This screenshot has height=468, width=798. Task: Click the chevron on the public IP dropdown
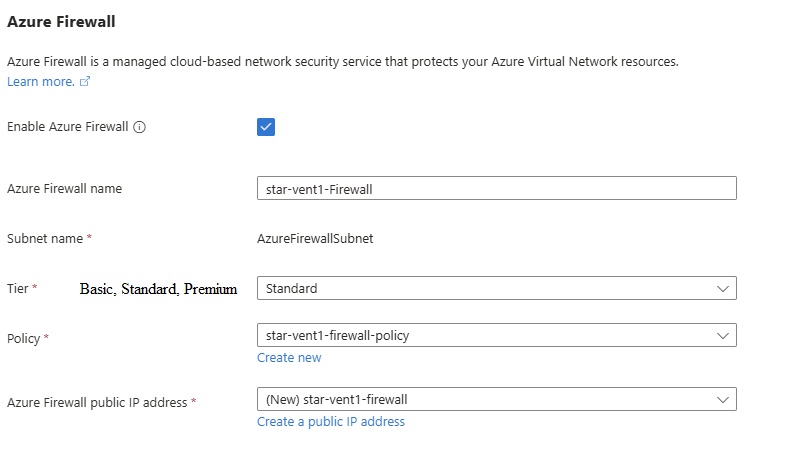pyautogui.click(x=723, y=399)
